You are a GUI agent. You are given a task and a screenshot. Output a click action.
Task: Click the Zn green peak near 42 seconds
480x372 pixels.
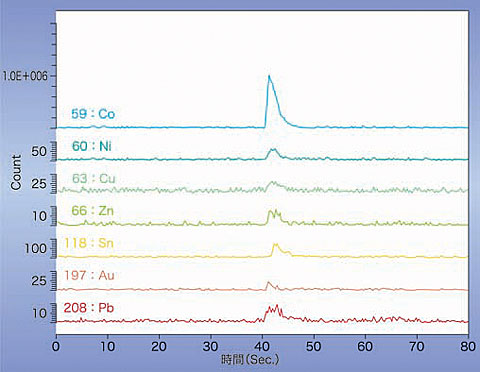coord(274,216)
